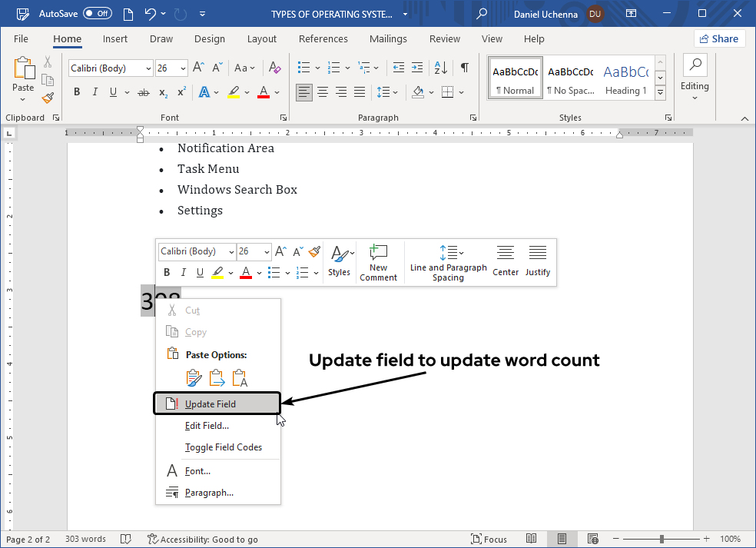Viewport: 756px width, 548px height.
Task: Open the word count in the status bar
Action: coord(85,539)
